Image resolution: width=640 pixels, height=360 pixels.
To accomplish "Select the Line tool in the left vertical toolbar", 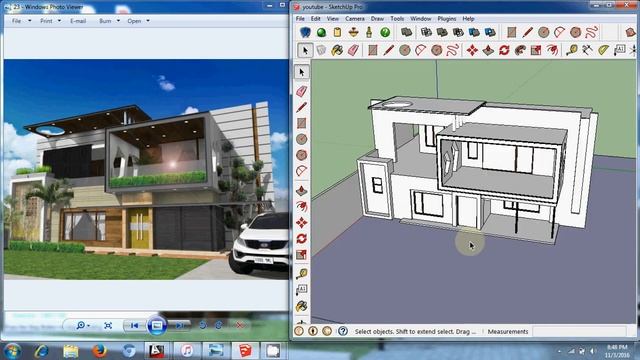I will click(302, 107).
